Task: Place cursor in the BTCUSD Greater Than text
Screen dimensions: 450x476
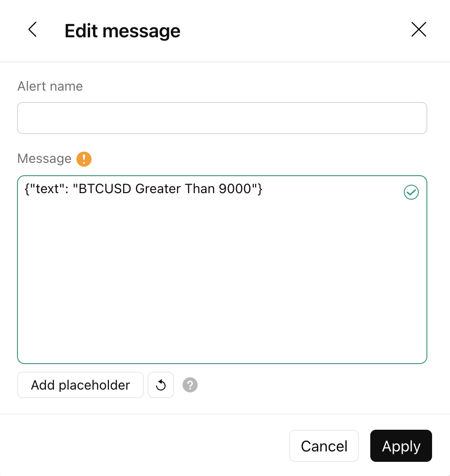Action: coord(147,189)
